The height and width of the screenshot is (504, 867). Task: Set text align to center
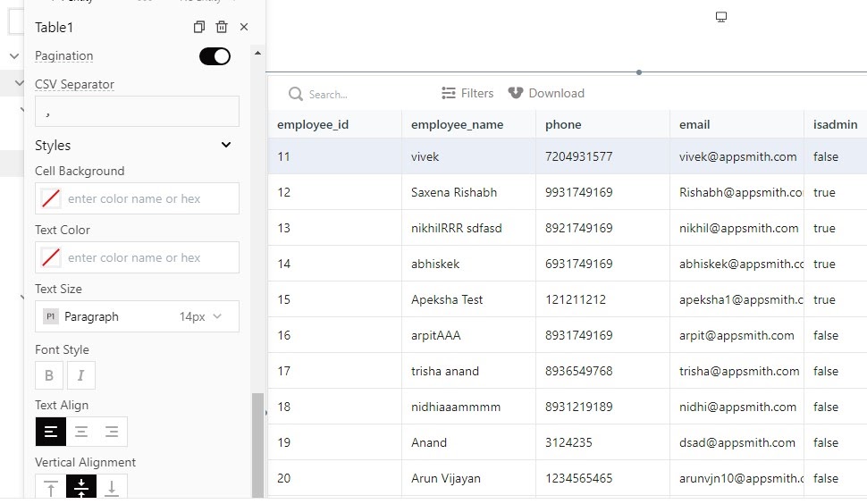[81, 432]
